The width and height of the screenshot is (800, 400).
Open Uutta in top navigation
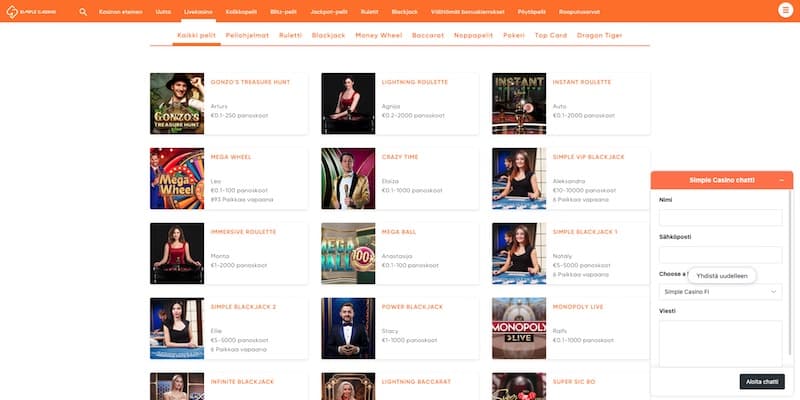[x=163, y=12]
